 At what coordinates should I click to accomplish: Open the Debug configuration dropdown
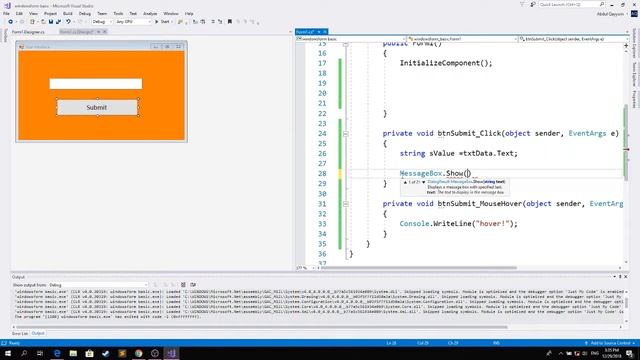tap(102, 22)
